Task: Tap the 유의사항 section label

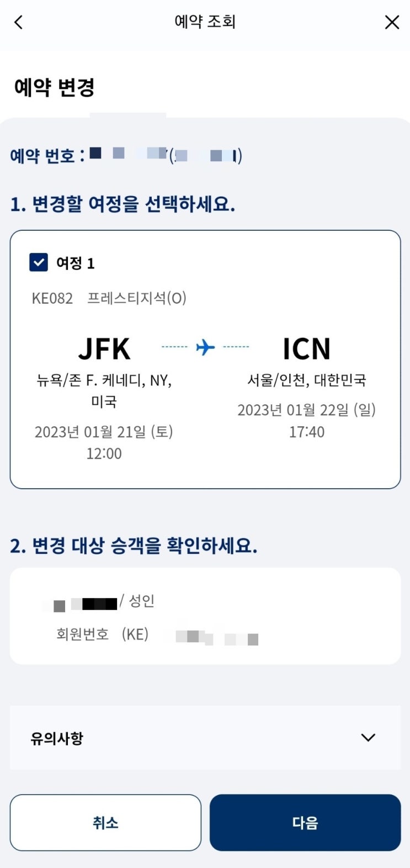Action: pos(57,738)
